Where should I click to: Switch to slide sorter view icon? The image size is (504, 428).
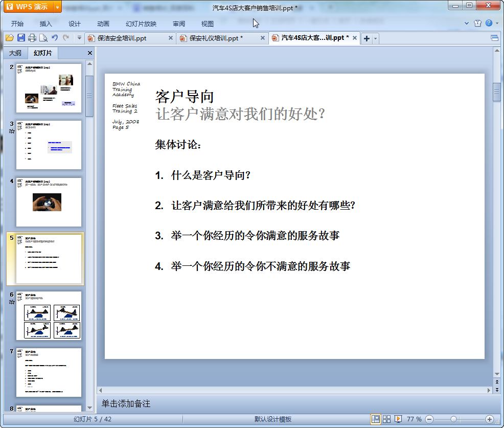pyautogui.click(x=386, y=419)
